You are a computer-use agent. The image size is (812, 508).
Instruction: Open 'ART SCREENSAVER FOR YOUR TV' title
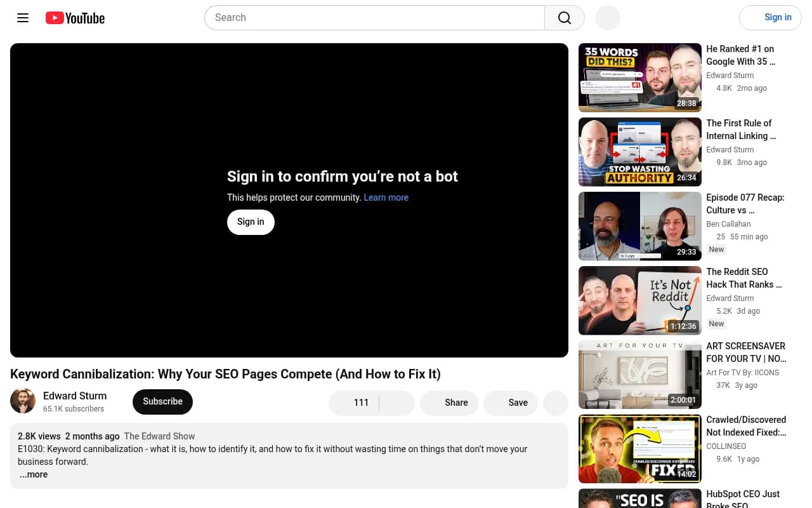pyautogui.click(x=746, y=352)
